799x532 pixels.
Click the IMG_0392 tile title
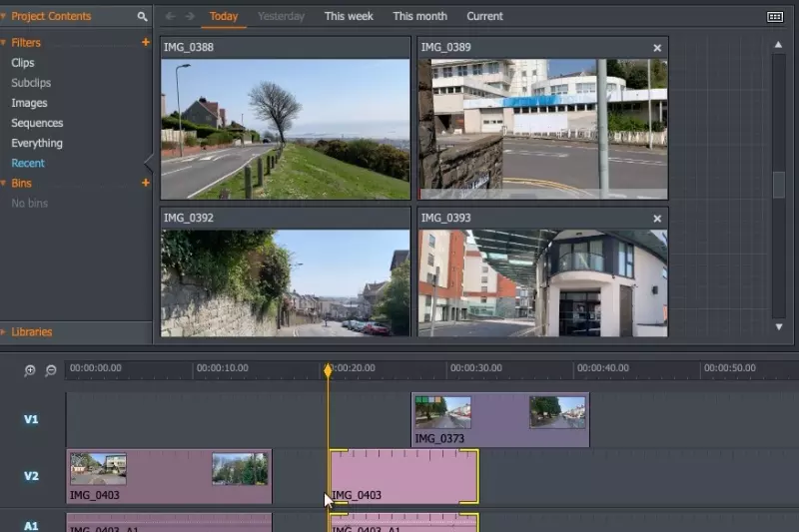189,218
